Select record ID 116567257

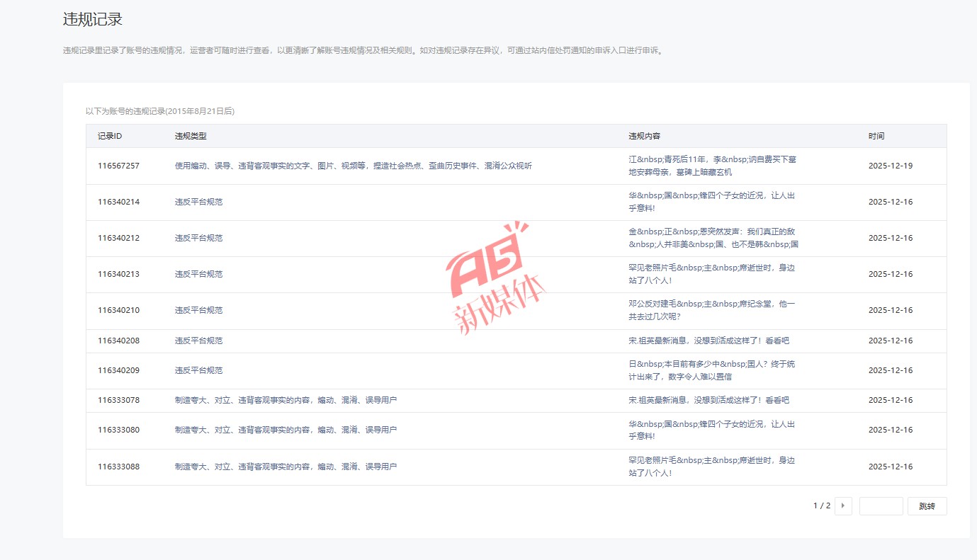point(118,166)
